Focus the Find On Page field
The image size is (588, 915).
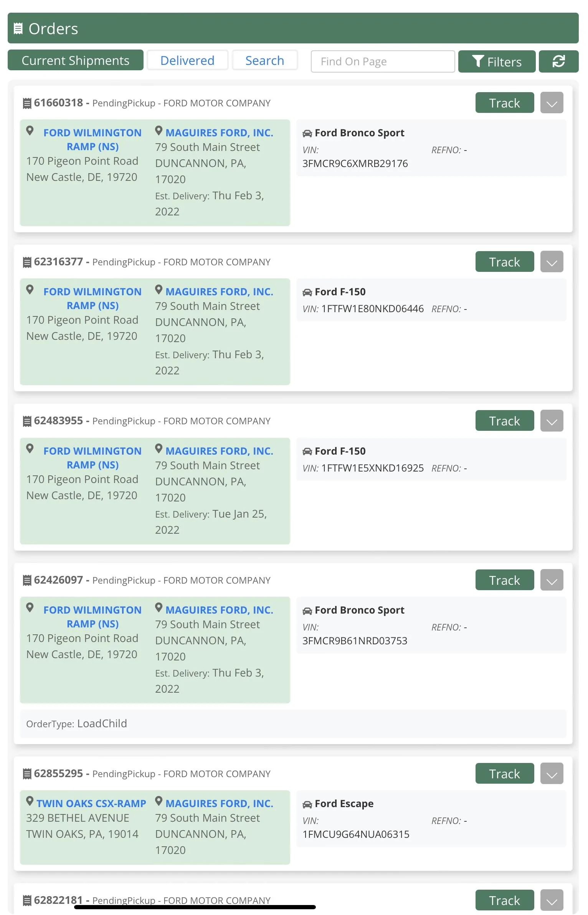point(383,61)
